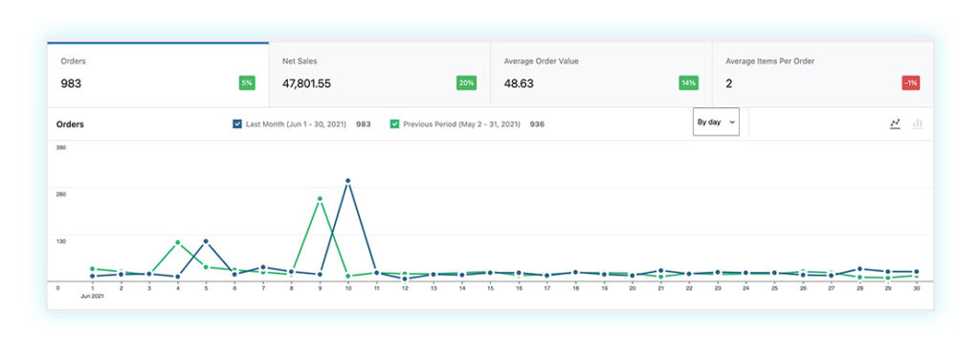Click the 390 y-axis label
The width and height of the screenshot is (980, 356).
(x=61, y=147)
